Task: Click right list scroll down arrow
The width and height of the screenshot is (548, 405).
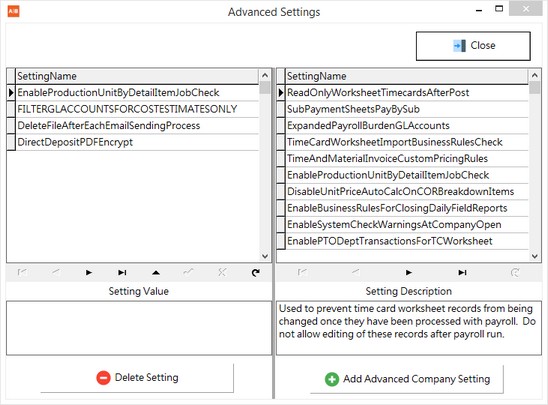Action: point(534,256)
